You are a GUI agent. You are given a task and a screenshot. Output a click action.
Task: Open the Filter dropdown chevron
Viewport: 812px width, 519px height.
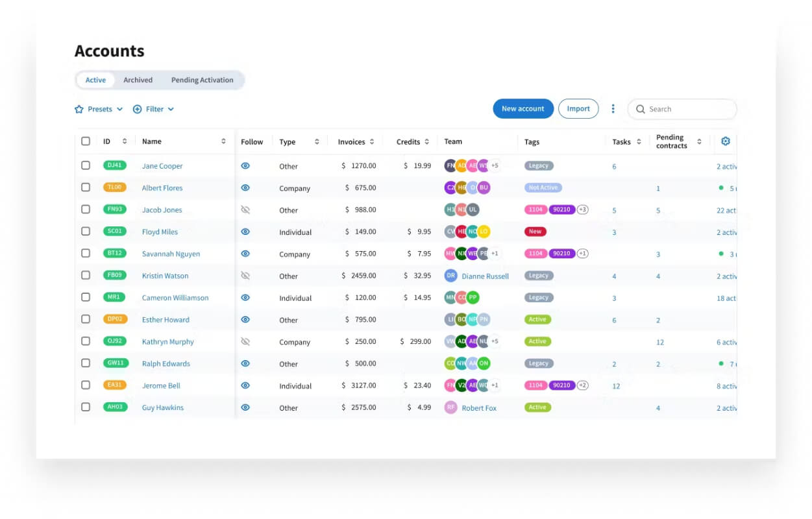(x=171, y=110)
